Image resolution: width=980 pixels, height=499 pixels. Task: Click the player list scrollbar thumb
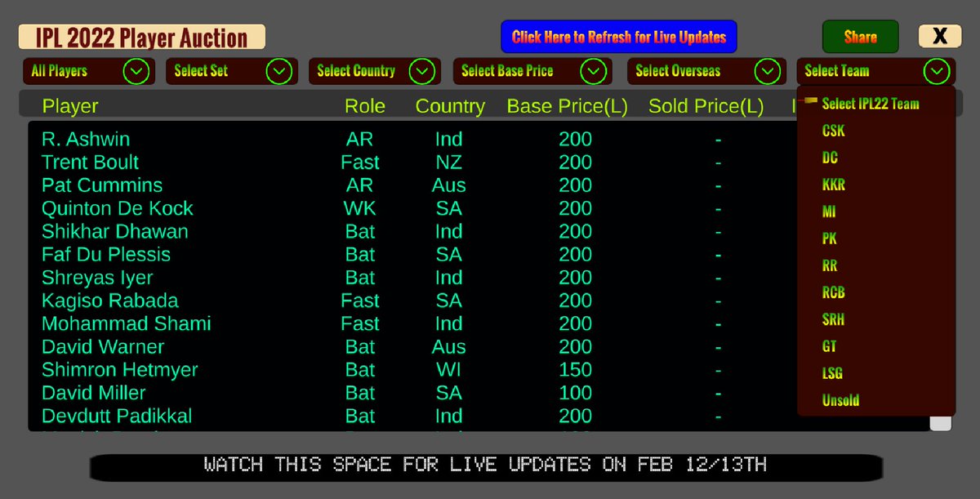click(x=941, y=422)
